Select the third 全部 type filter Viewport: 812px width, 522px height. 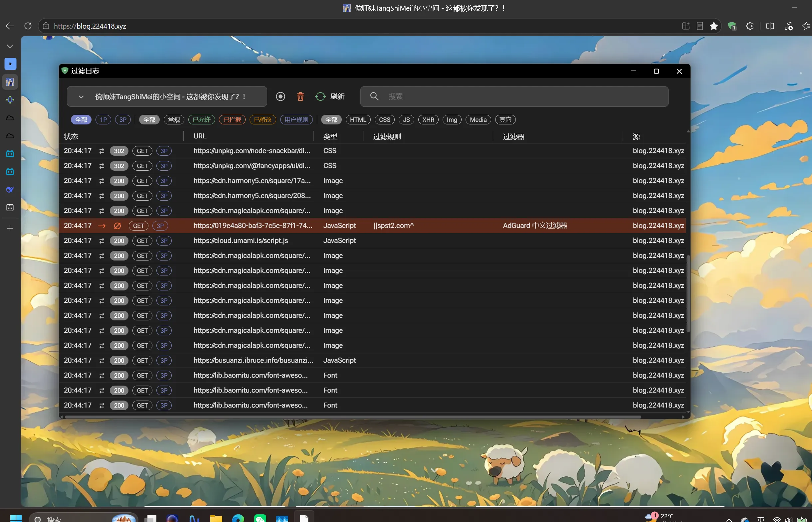click(x=331, y=120)
